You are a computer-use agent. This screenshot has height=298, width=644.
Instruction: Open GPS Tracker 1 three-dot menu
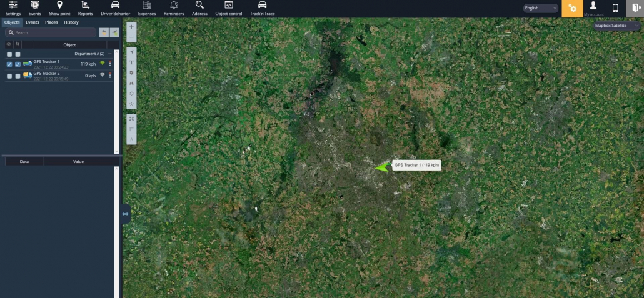[x=110, y=64]
